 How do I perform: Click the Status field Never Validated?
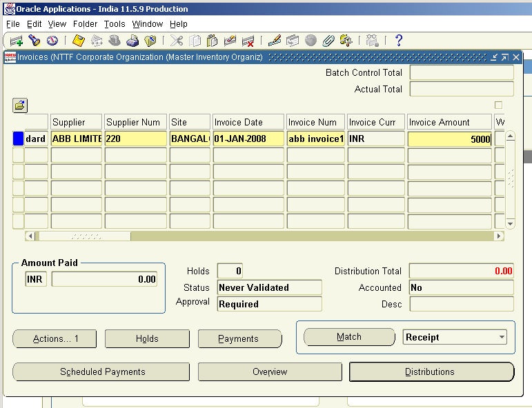(x=269, y=287)
